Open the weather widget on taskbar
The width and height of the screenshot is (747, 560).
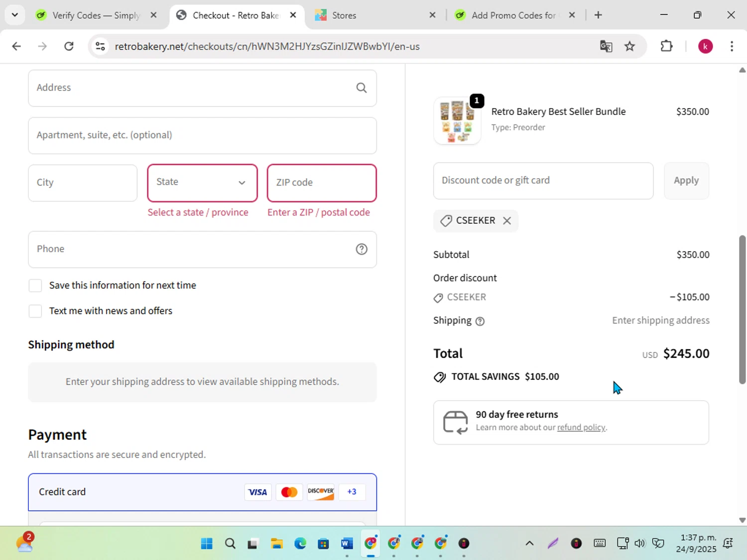pyautogui.click(x=24, y=543)
